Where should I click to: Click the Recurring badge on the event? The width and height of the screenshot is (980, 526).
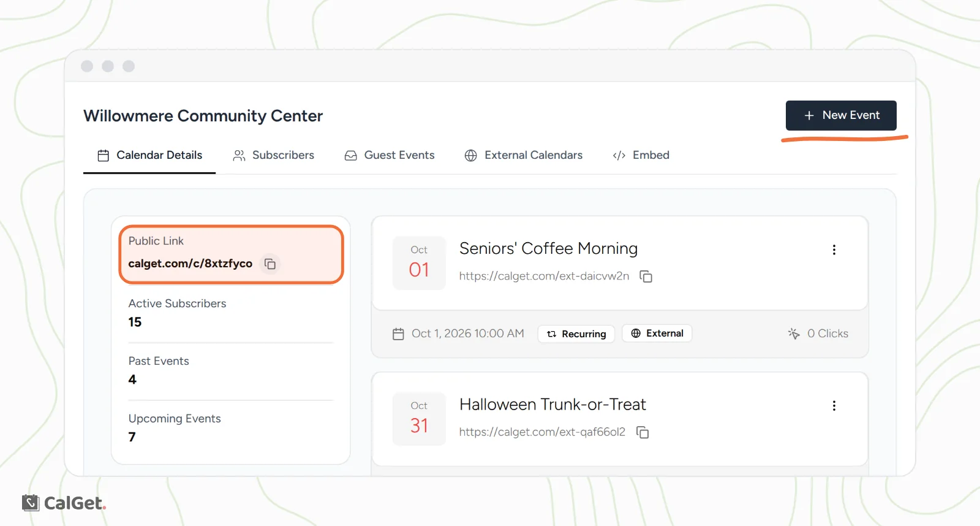coord(576,334)
